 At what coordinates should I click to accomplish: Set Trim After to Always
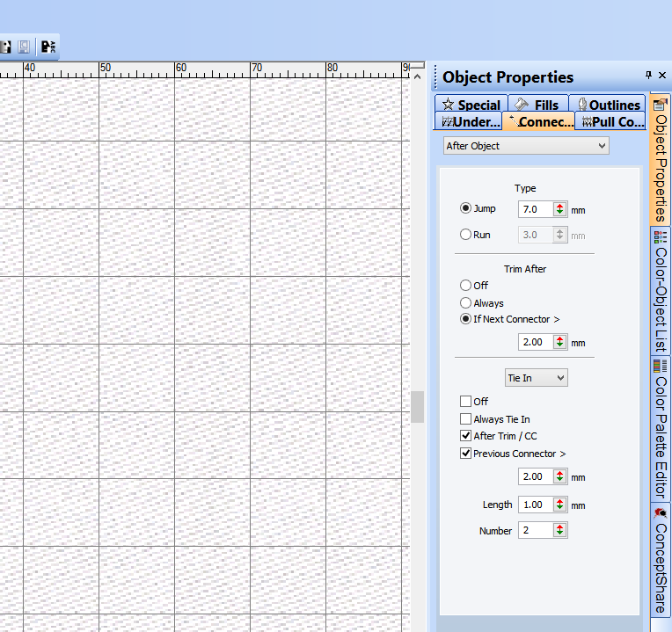click(465, 303)
